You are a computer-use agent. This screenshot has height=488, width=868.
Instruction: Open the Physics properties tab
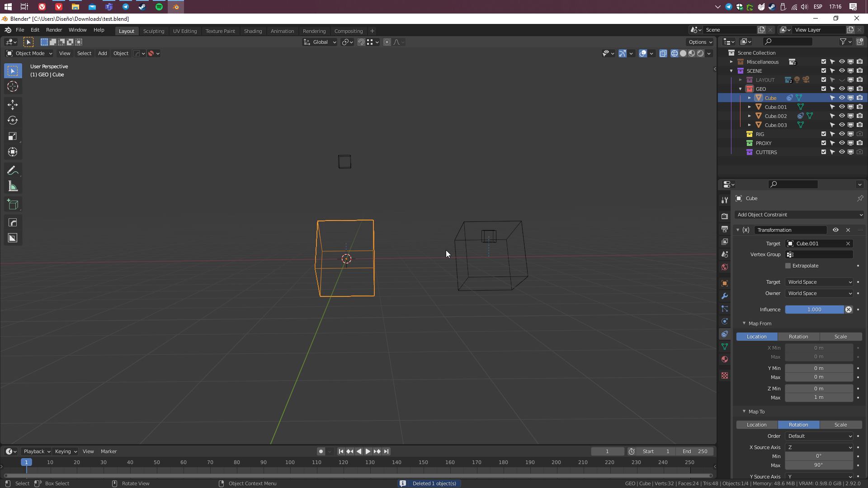coord(725,321)
